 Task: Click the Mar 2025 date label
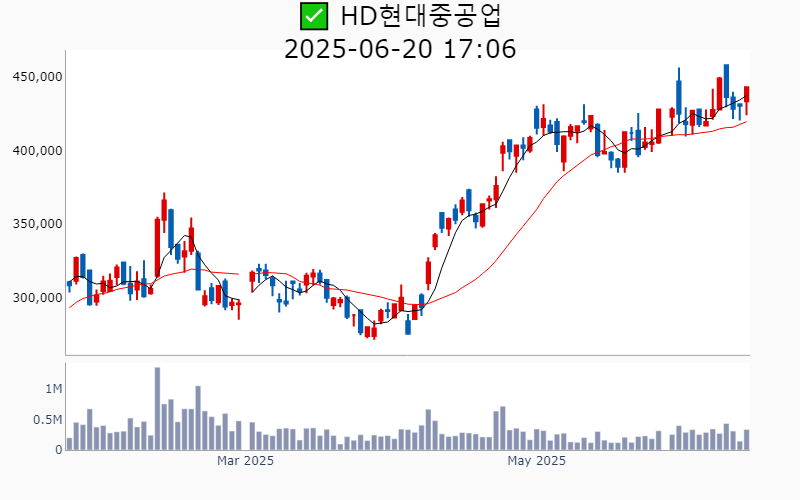pyautogui.click(x=245, y=461)
